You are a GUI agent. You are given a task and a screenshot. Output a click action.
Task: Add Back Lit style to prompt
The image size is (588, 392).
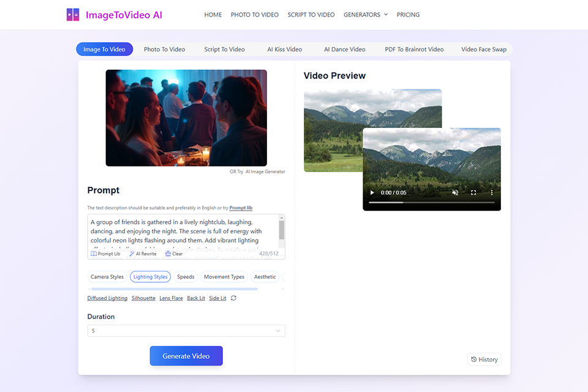(196, 298)
